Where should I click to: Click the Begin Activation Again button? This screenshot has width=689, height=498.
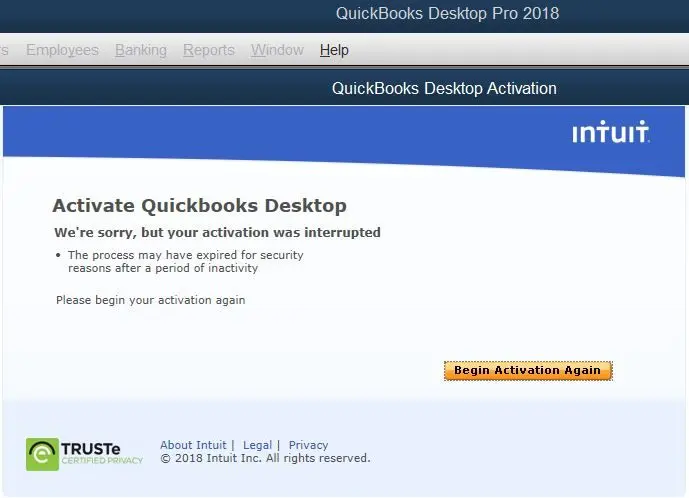pos(528,371)
